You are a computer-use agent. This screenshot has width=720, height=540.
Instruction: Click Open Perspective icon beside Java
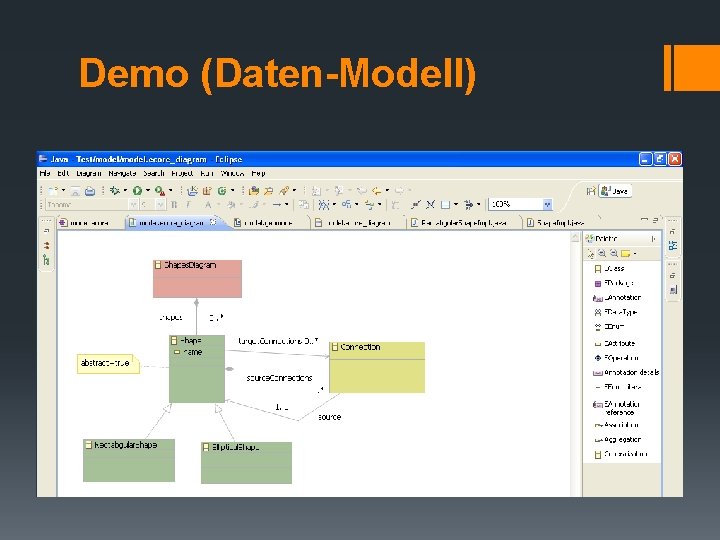pos(591,191)
